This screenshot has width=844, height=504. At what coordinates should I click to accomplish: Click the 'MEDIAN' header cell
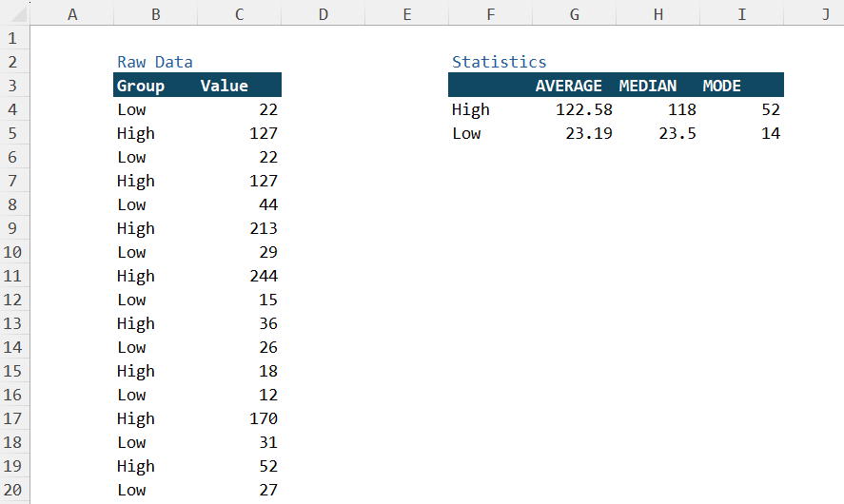coord(658,86)
